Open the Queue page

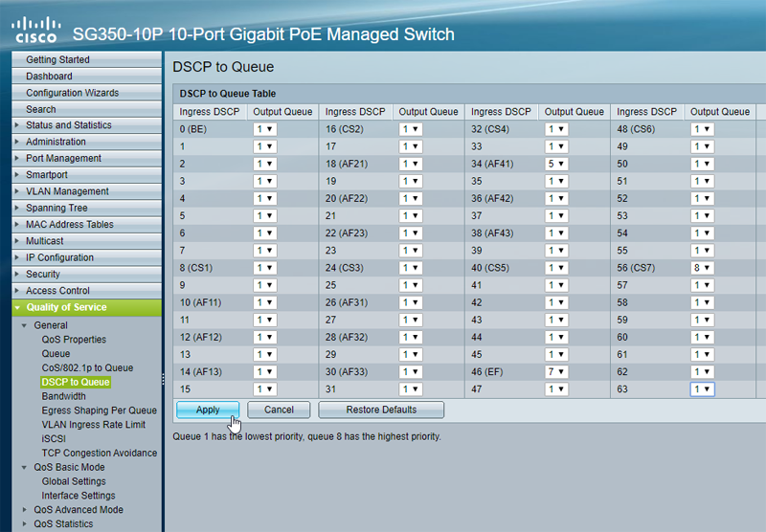click(x=56, y=354)
